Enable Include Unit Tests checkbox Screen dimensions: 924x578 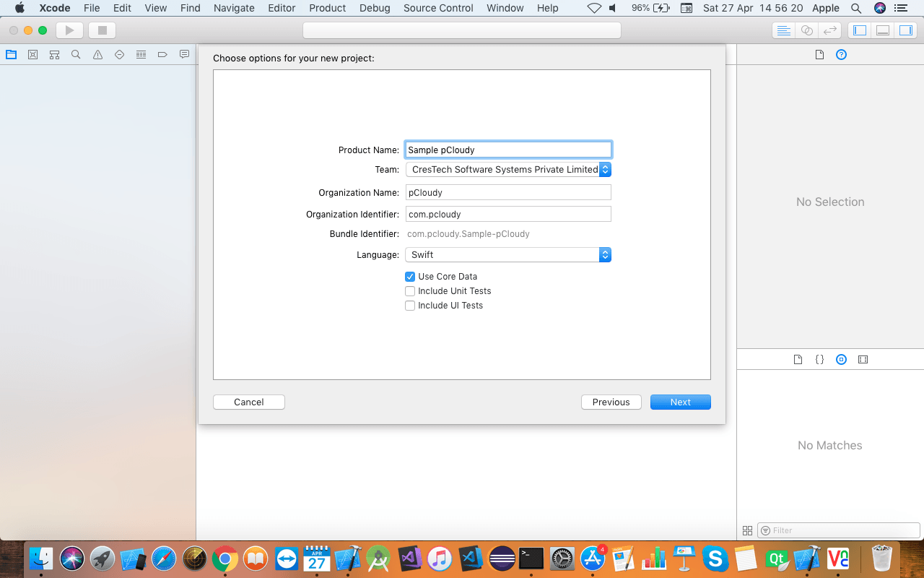point(410,291)
